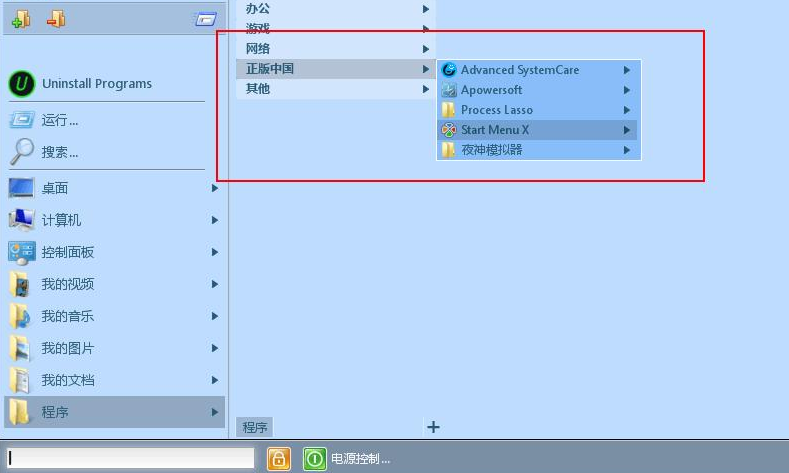Screen dimensions: 789x473
Task: Expand the 办公 group arrow
Action: [x=426, y=9]
